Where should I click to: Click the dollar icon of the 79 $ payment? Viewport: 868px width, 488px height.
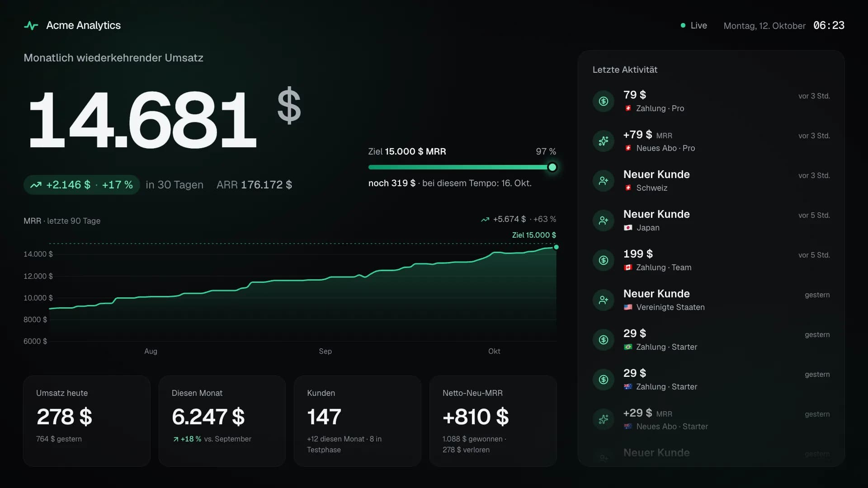[x=604, y=101]
